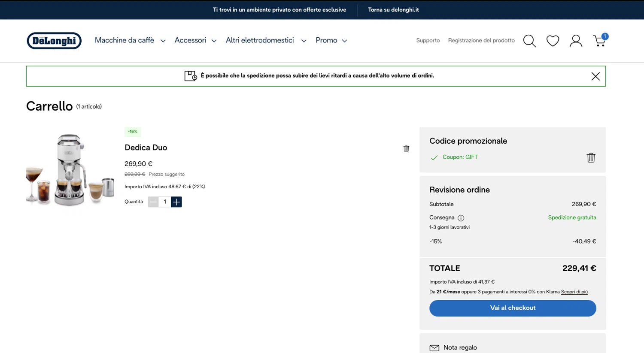The width and height of the screenshot is (644, 353).
Task: Click the Subtotale 269,90 € value
Action: [584, 204]
